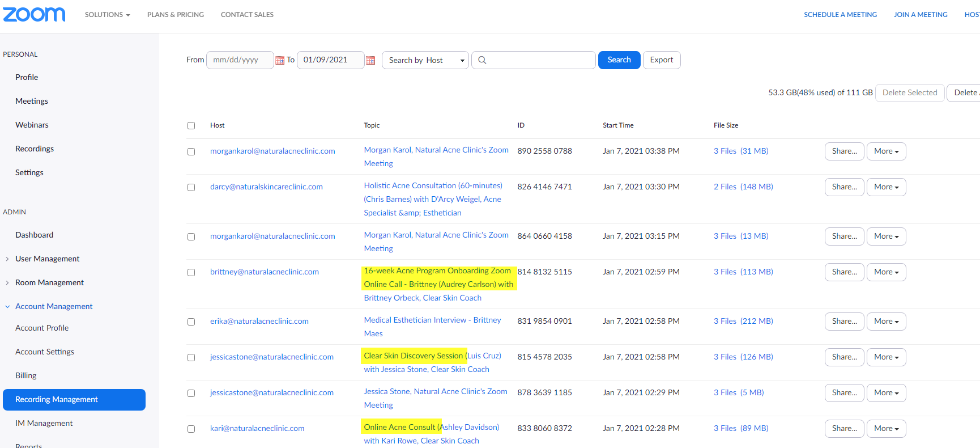Check the row for darcy@naturalskincareclinic.com

pyautogui.click(x=191, y=187)
